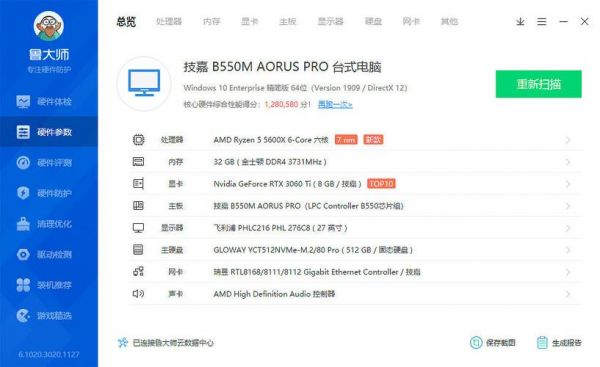Click the processor chip icon

point(139,140)
